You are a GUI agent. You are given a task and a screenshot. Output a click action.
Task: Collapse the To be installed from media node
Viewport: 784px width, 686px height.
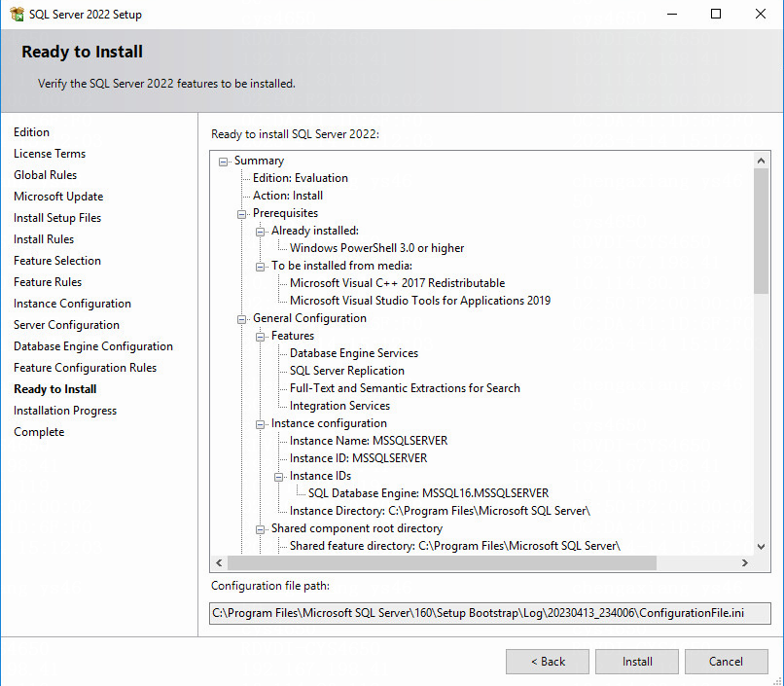(x=260, y=267)
